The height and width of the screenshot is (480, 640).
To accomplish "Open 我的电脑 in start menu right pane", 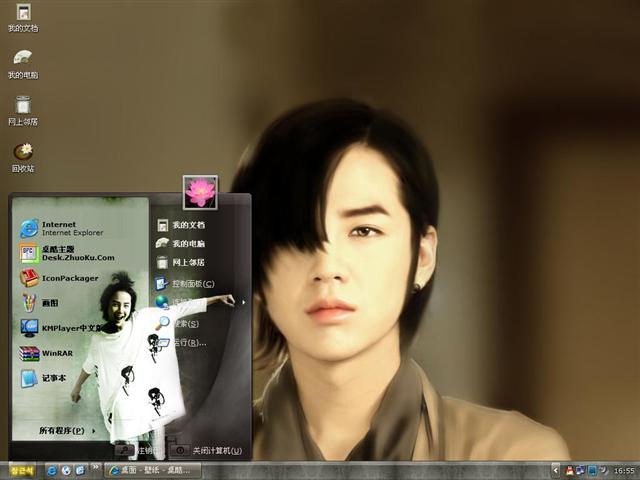I will pyautogui.click(x=181, y=244).
